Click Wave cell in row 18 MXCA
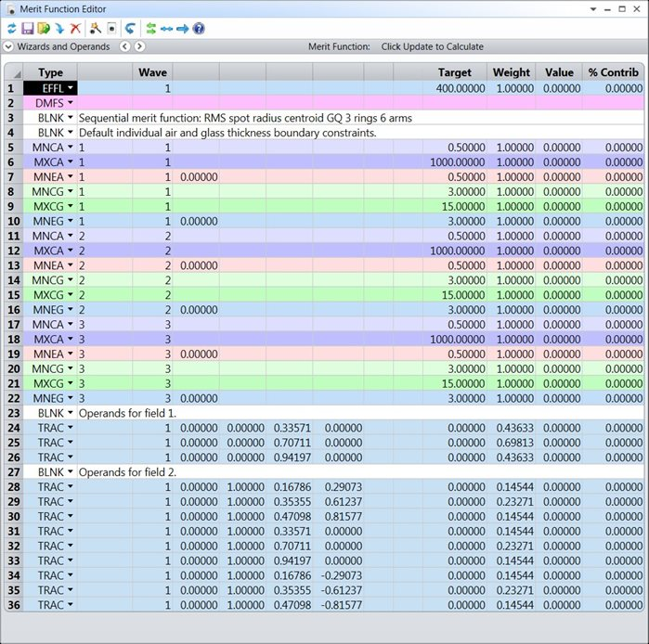 152,339
